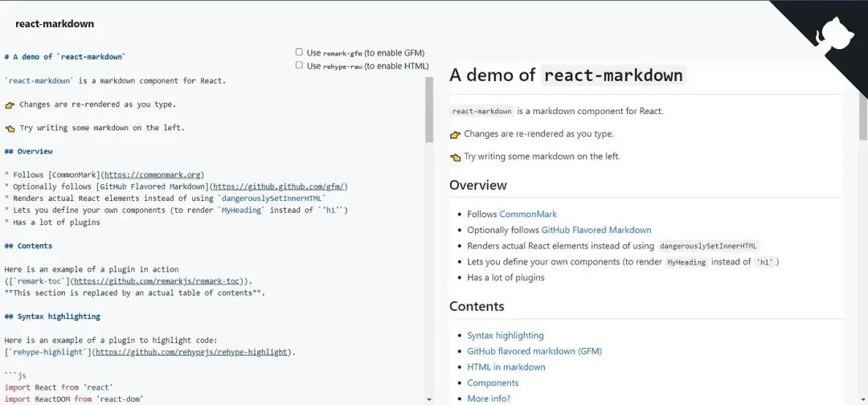The height and width of the screenshot is (405, 868).
Task: Click the 'A demo of react-markdown' preview heading
Action: point(567,75)
